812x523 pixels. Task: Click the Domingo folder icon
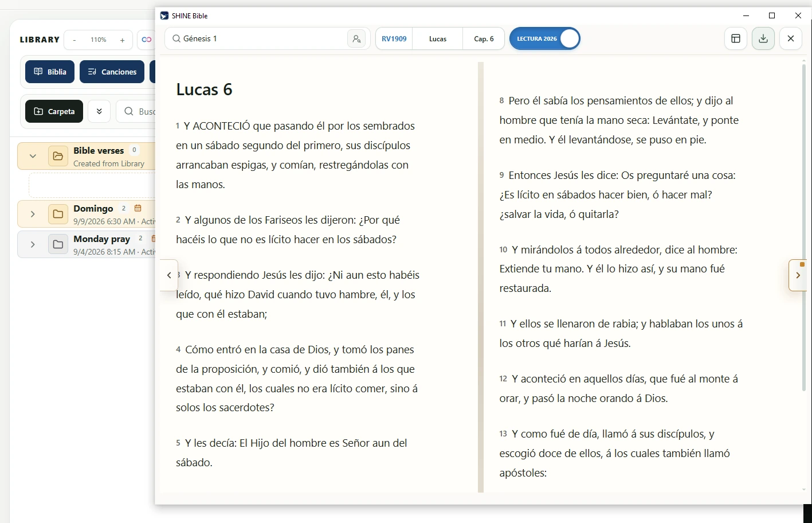(x=58, y=214)
